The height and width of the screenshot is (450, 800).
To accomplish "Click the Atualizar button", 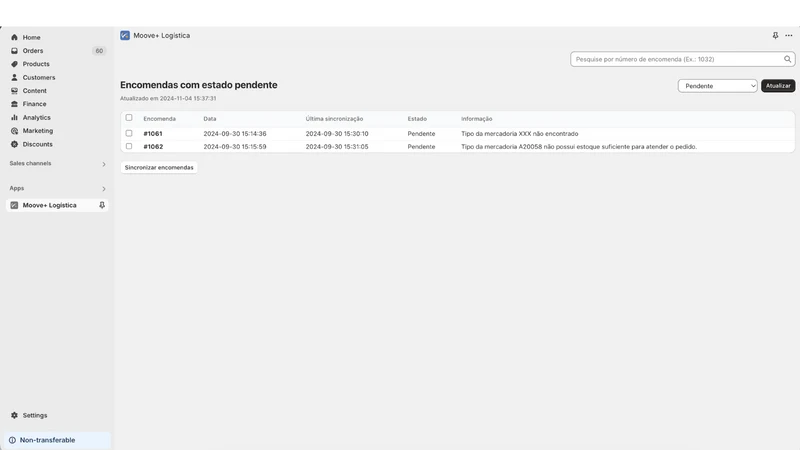I will tap(778, 86).
